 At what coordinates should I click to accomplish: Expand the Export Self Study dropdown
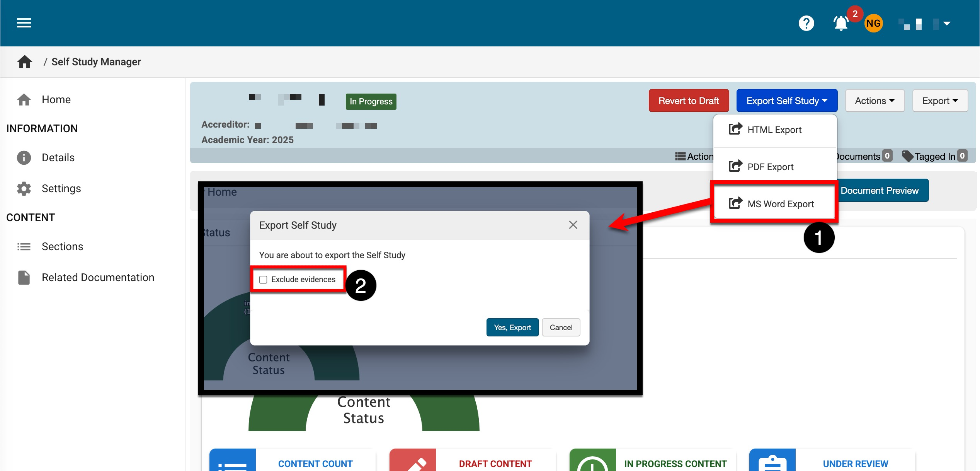[x=786, y=101]
